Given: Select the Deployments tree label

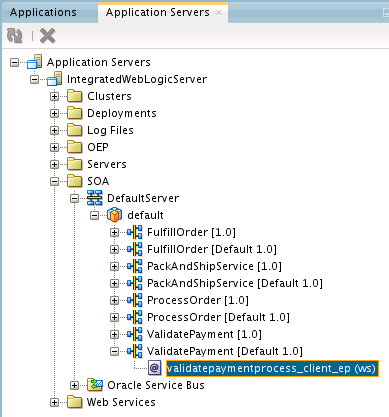Looking at the screenshot, I should tap(122, 113).
